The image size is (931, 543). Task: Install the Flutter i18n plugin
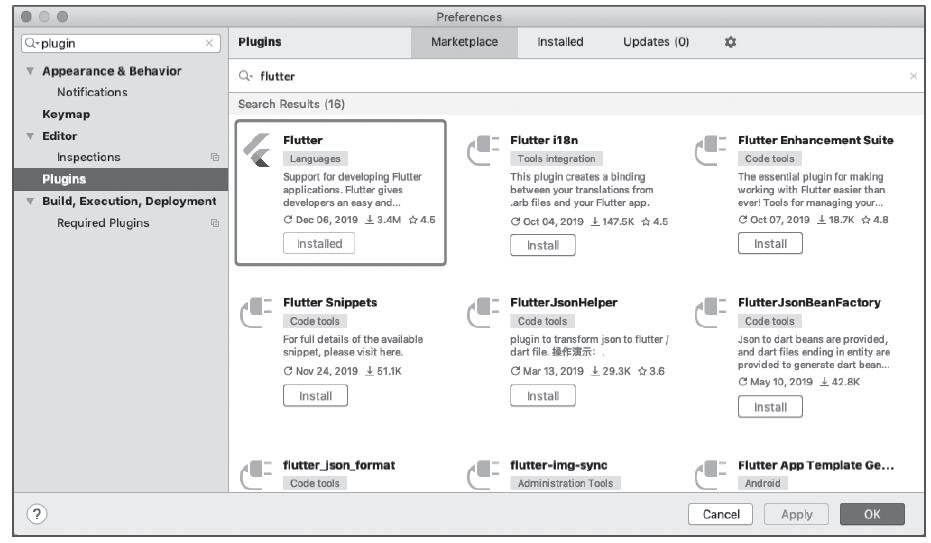click(x=543, y=244)
